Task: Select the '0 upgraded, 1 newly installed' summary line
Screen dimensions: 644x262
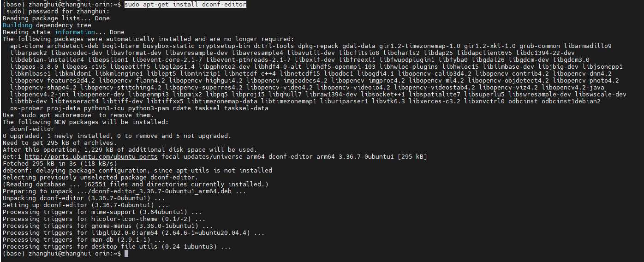Action: point(117,136)
